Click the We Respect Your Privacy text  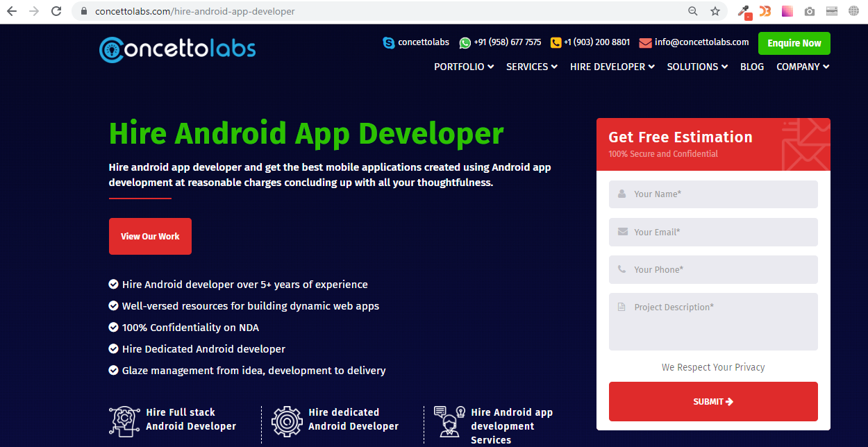[x=713, y=367]
